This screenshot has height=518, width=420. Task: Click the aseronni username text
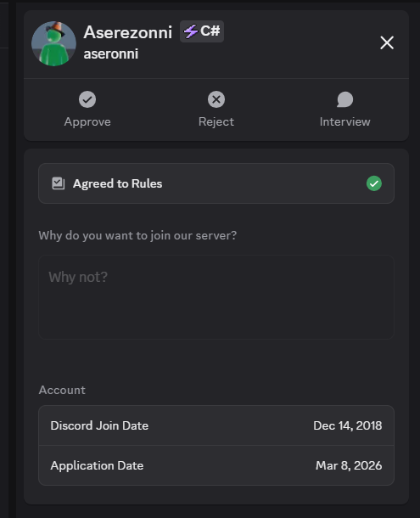point(111,53)
